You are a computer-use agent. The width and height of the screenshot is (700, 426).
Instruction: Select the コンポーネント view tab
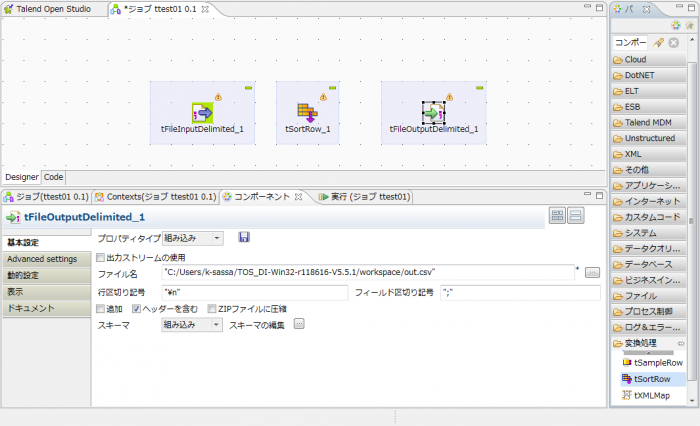pyautogui.click(x=264, y=196)
